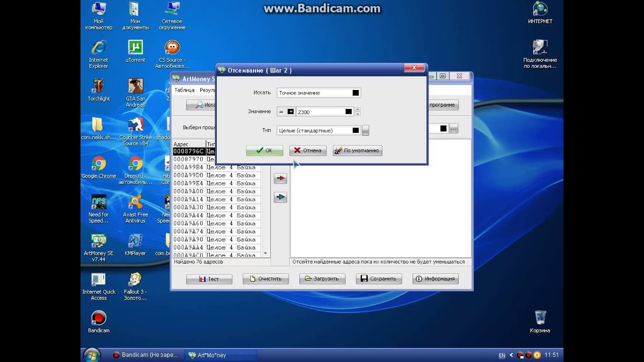Open the Таблица menu in ArtMoney
644x362 pixels.
pyautogui.click(x=184, y=90)
